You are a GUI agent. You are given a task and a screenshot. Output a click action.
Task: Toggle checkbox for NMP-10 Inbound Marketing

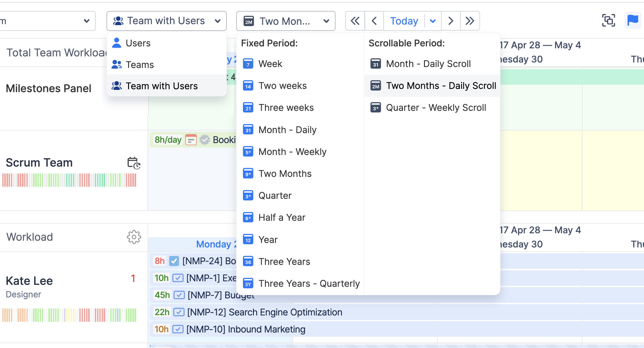point(178,329)
